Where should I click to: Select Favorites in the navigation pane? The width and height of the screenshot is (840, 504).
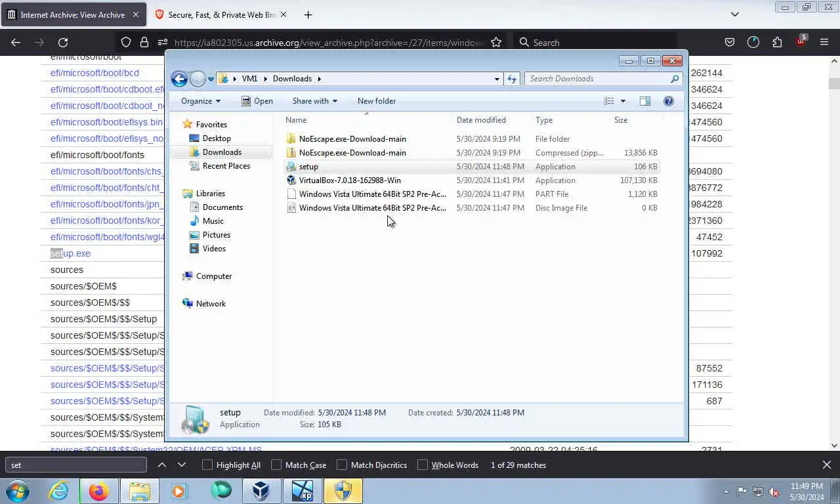[211, 125]
